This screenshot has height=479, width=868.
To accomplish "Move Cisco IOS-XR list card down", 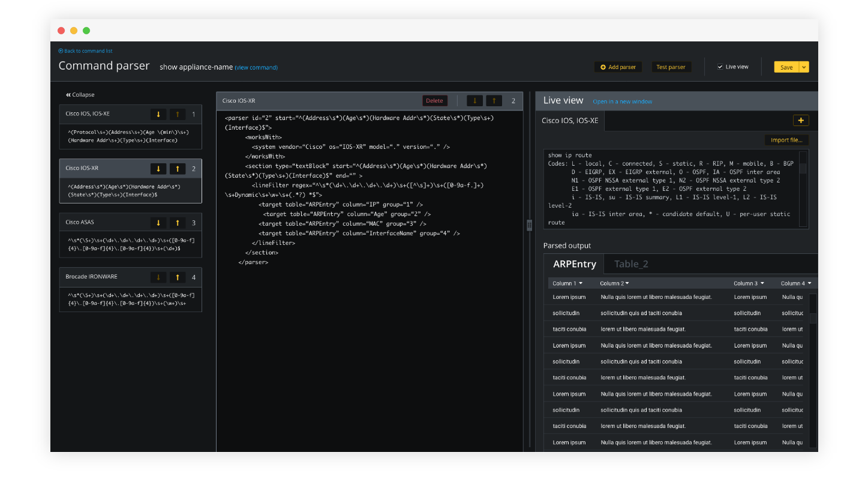I will coord(158,169).
